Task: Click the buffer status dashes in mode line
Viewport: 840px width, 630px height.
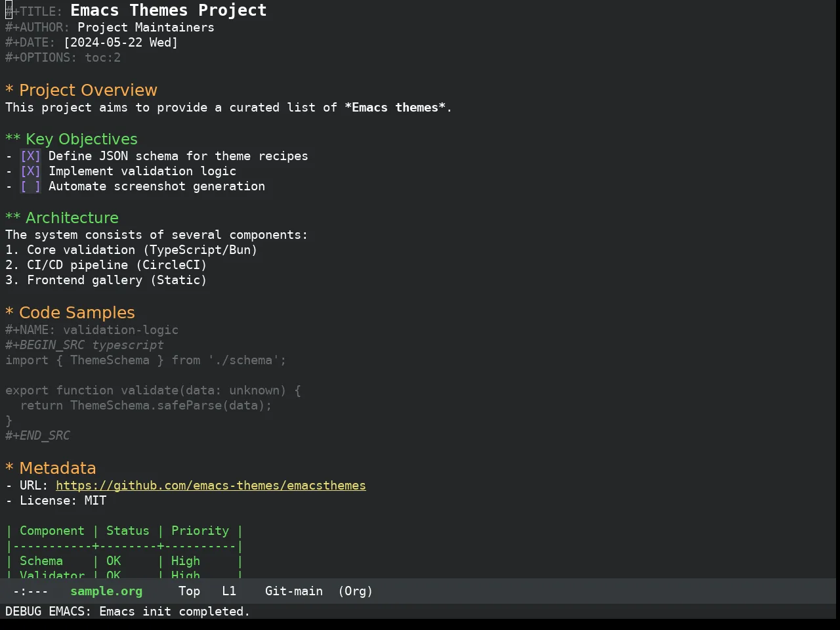Action: [30, 591]
